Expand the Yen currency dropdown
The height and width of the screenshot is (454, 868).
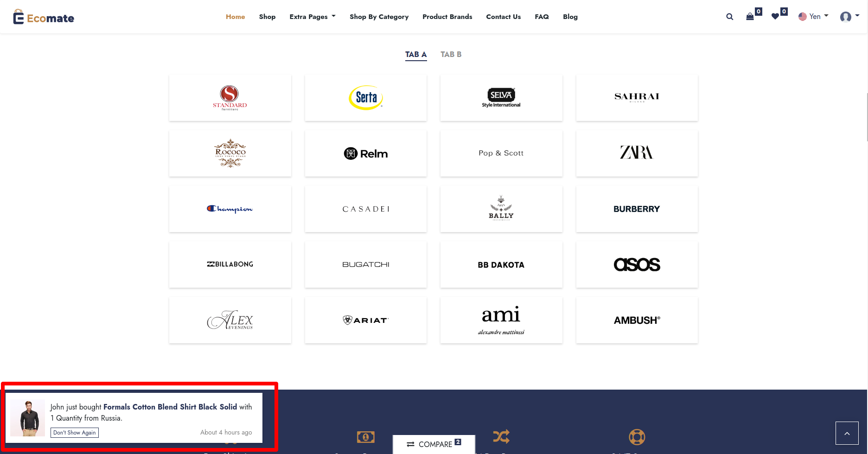(x=813, y=17)
